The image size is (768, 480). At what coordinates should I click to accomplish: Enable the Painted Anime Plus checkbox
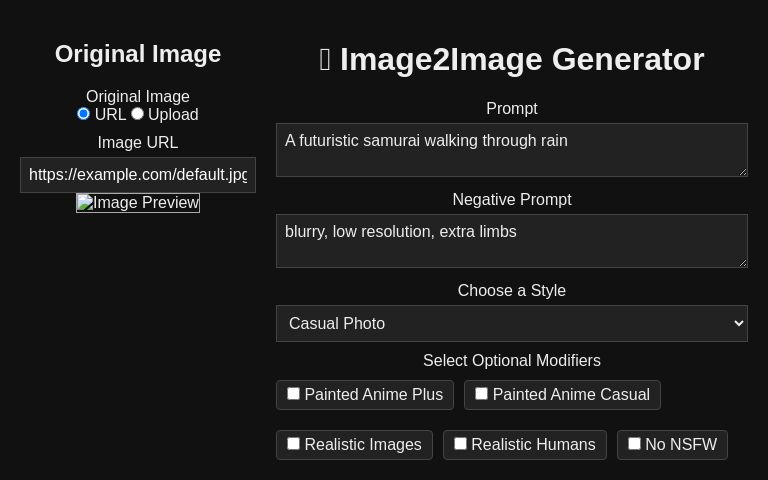click(294, 394)
